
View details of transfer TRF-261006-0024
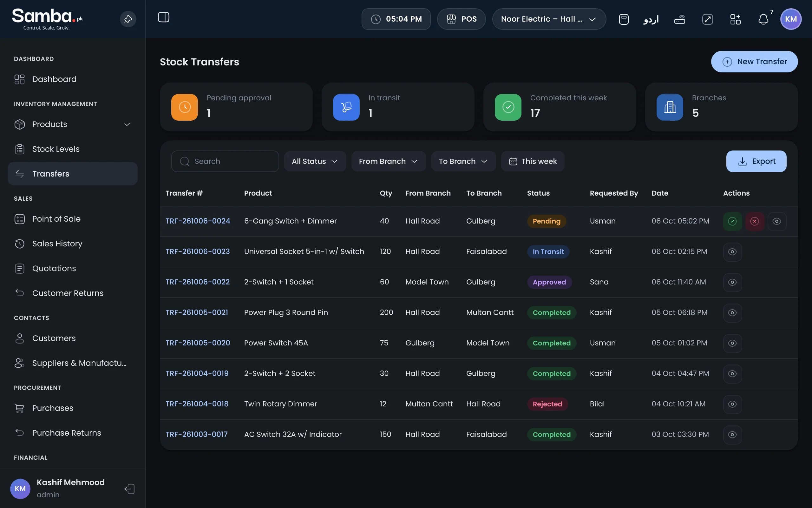tap(777, 221)
